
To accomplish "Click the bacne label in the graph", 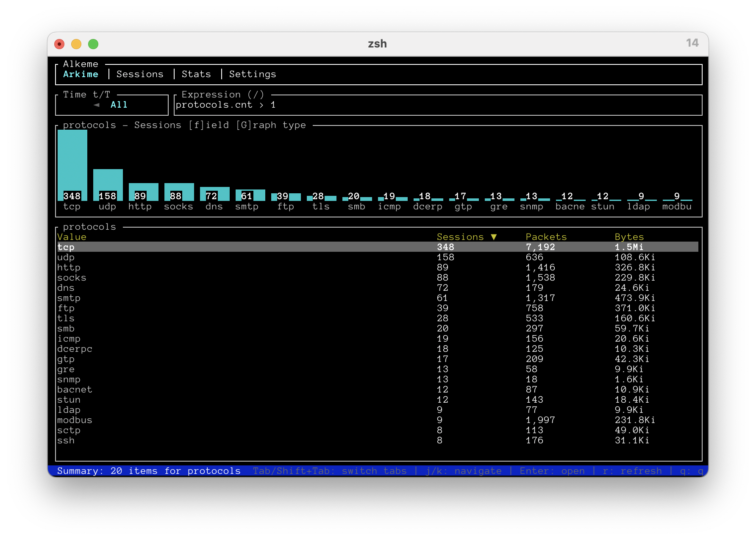I will click(570, 206).
